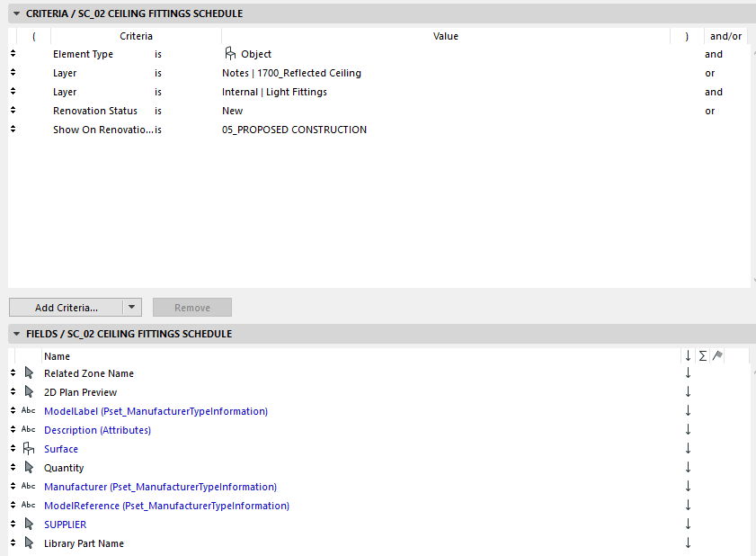The width and height of the screenshot is (756, 556).
Task: Click the reorder handle of Library Part Name
Action: 13,543
